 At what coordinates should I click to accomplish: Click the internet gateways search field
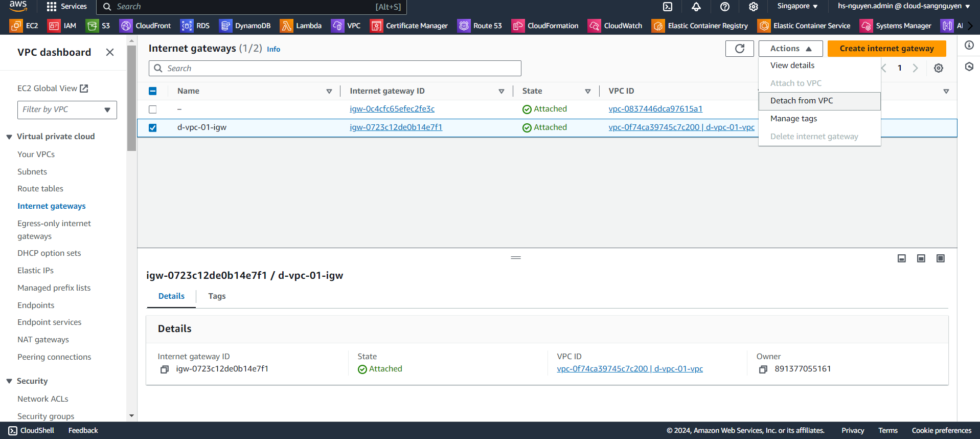[335, 69]
